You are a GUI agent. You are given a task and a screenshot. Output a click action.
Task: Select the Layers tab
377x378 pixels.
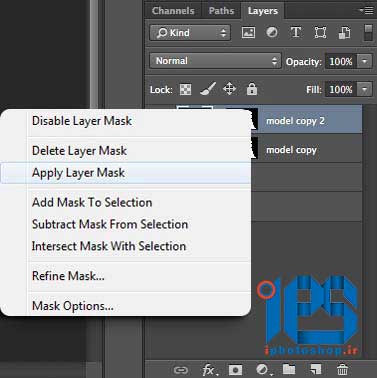263,10
